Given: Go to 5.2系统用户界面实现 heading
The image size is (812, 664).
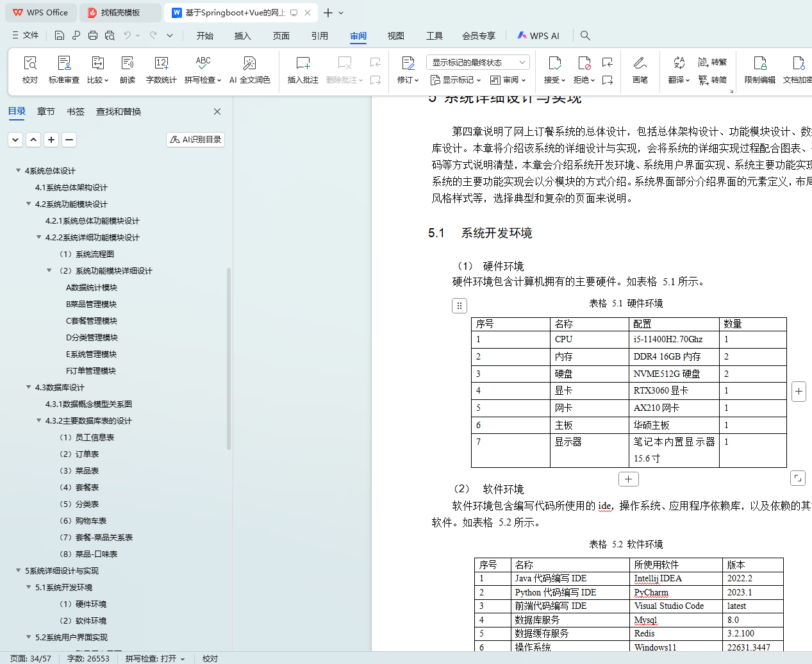Looking at the screenshot, I should point(71,637).
